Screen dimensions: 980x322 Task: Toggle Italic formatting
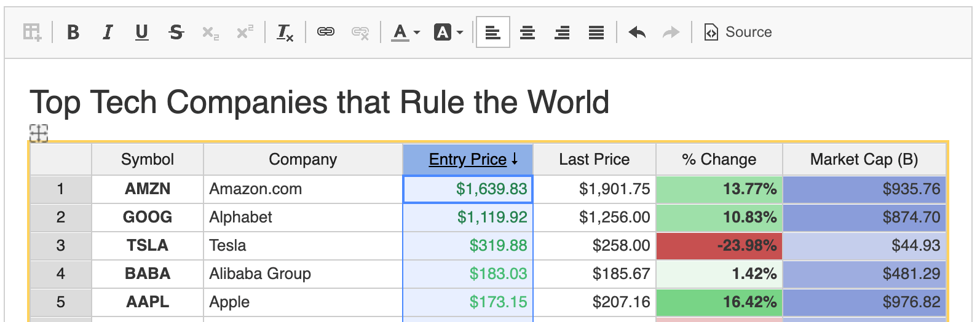(108, 32)
